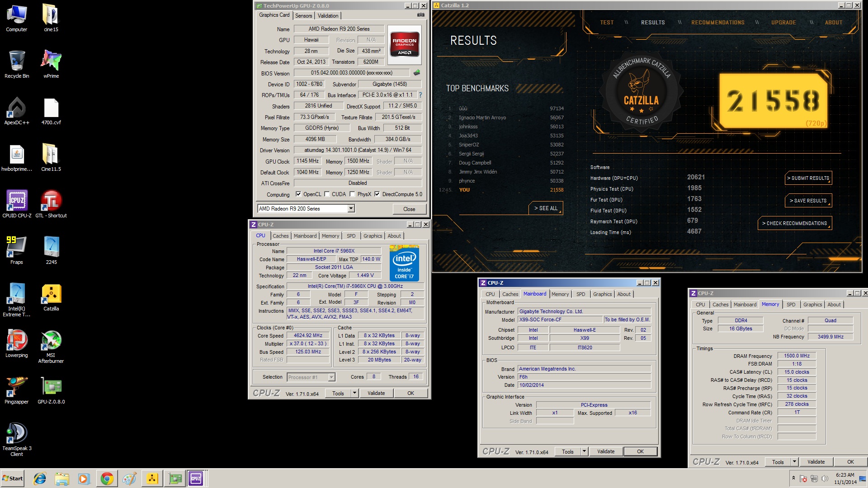Viewport: 868px width, 488px height.
Task: Toggle the PhysX checkbox in GPU-Z
Action: point(352,194)
